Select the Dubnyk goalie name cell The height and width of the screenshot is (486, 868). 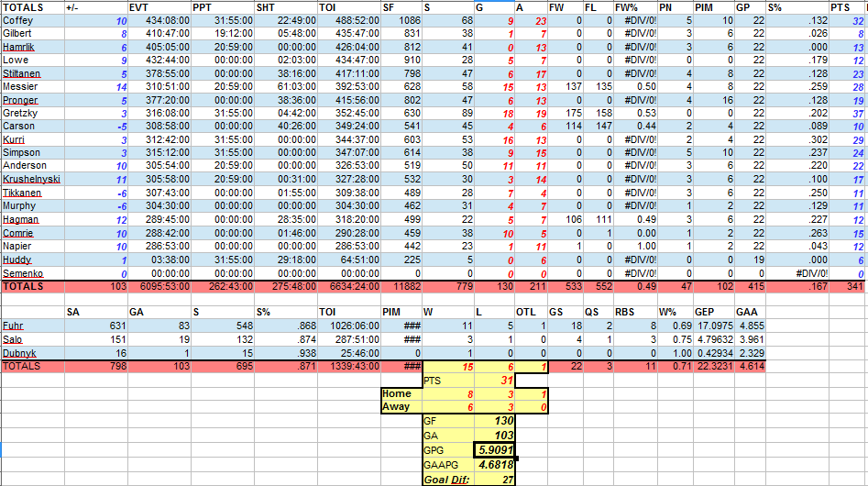pyautogui.click(x=33, y=353)
